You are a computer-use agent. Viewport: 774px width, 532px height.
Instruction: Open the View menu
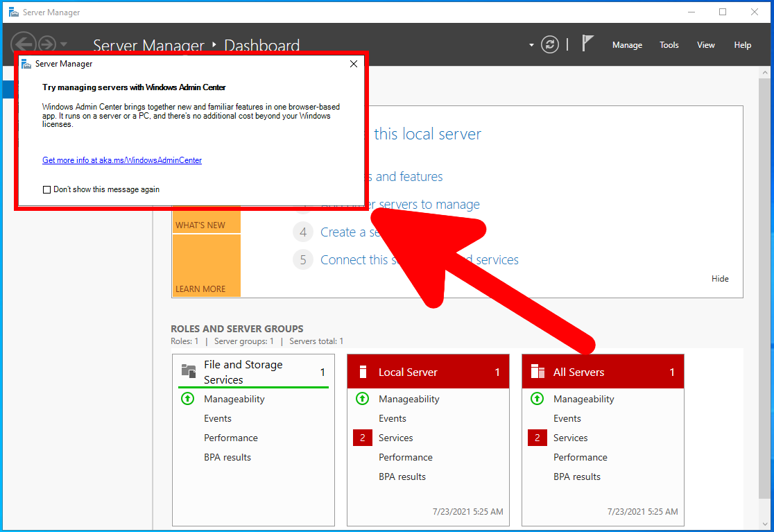point(705,45)
